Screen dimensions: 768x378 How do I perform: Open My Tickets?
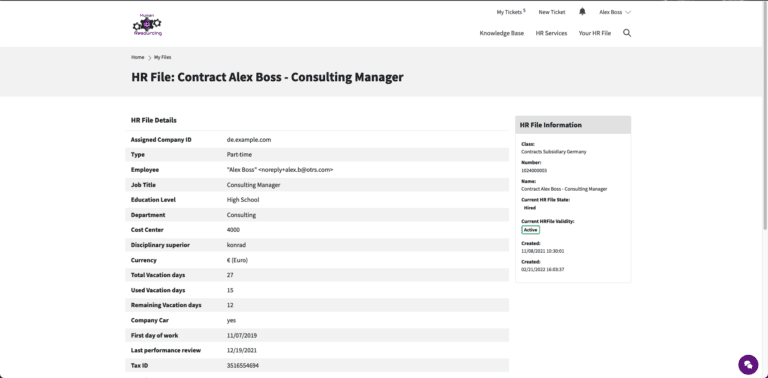(x=511, y=12)
